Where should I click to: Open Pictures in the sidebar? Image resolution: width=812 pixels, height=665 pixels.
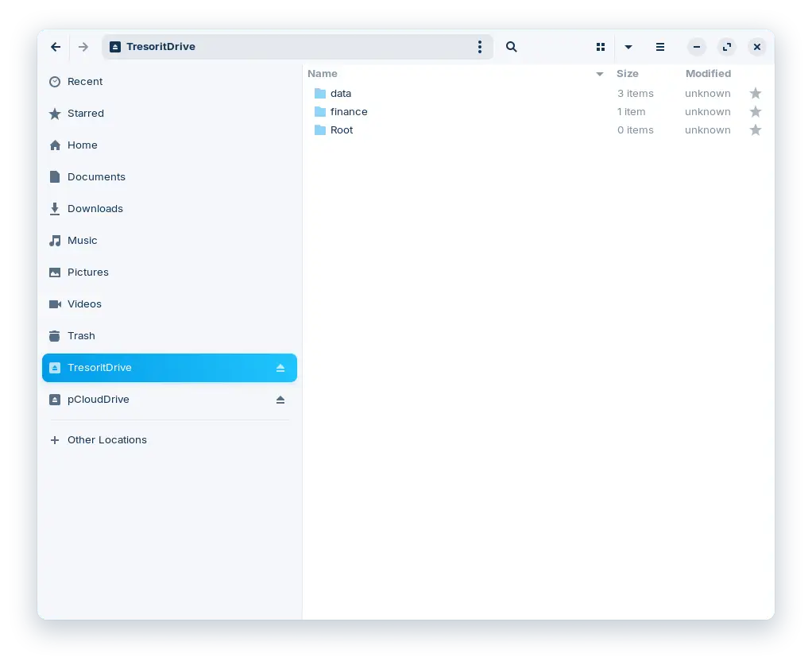169,273
